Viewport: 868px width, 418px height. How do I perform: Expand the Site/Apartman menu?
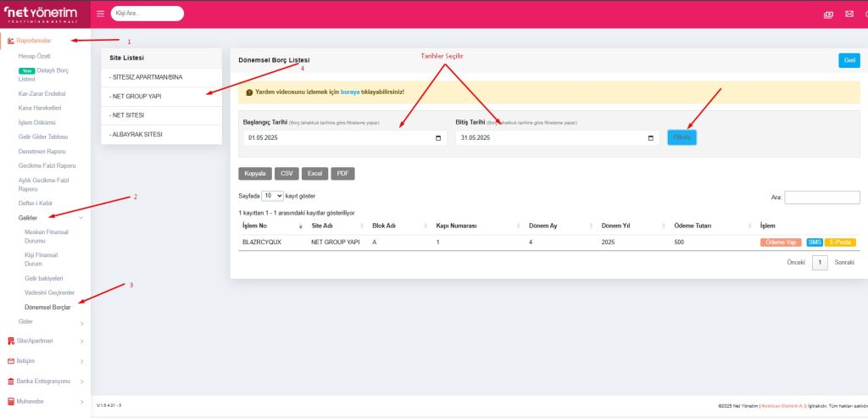pyautogui.click(x=81, y=341)
